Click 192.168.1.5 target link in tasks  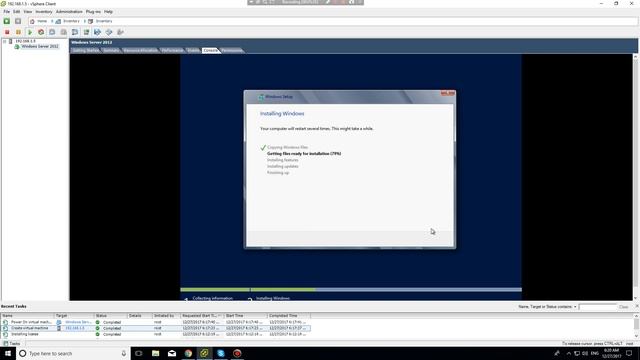[x=75, y=328]
